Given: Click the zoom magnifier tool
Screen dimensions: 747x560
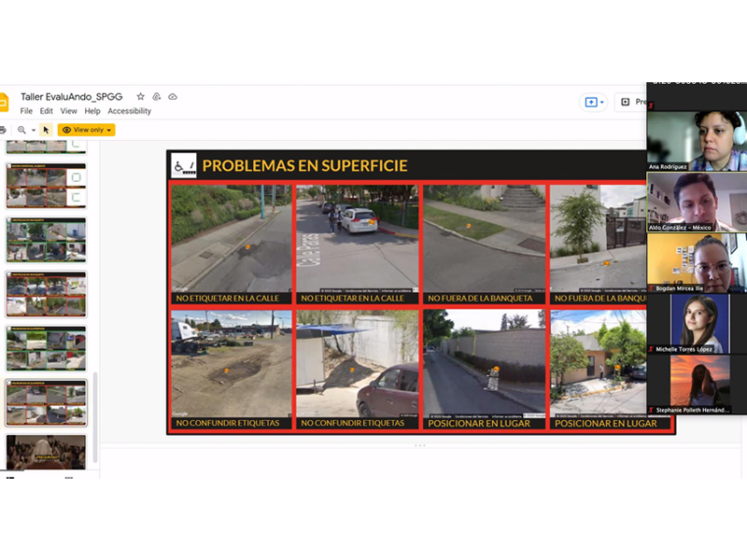Looking at the screenshot, I should tap(21, 130).
